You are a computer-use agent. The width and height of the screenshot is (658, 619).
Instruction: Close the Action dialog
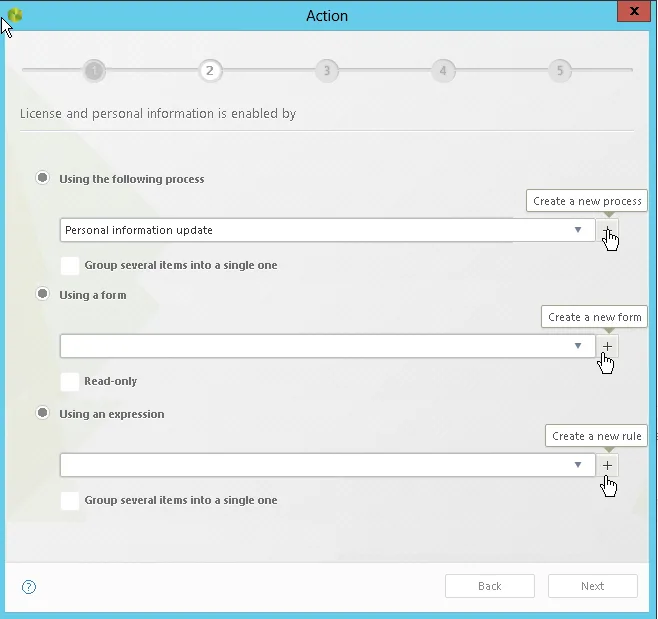634,11
